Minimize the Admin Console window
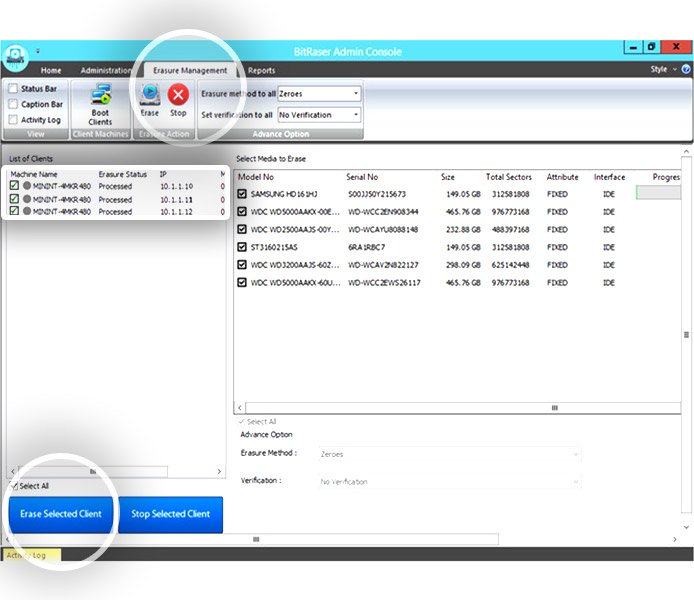The height and width of the screenshot is (600, 694). point(633,46)
